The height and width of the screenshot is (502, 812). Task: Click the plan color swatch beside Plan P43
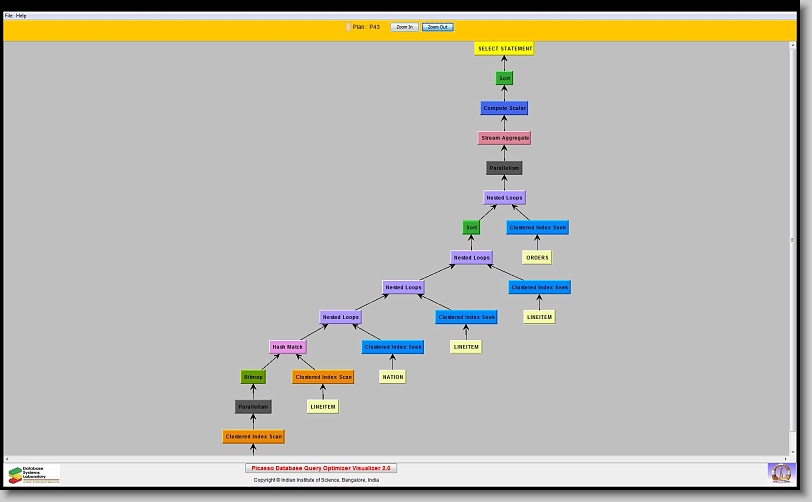coord(348,27)
